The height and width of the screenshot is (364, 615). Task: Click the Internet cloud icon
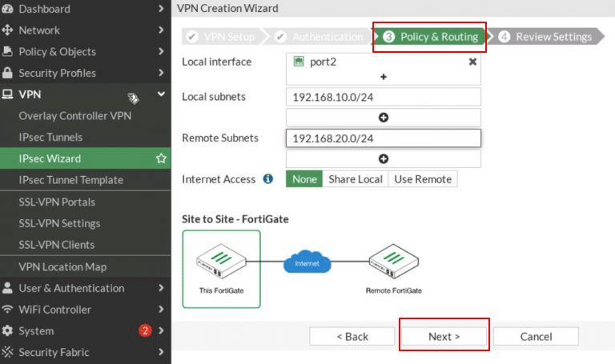coord(307,262)
